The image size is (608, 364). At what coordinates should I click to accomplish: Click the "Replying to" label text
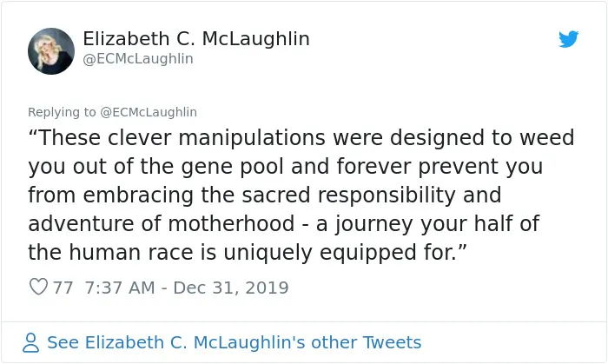(62, 112)
